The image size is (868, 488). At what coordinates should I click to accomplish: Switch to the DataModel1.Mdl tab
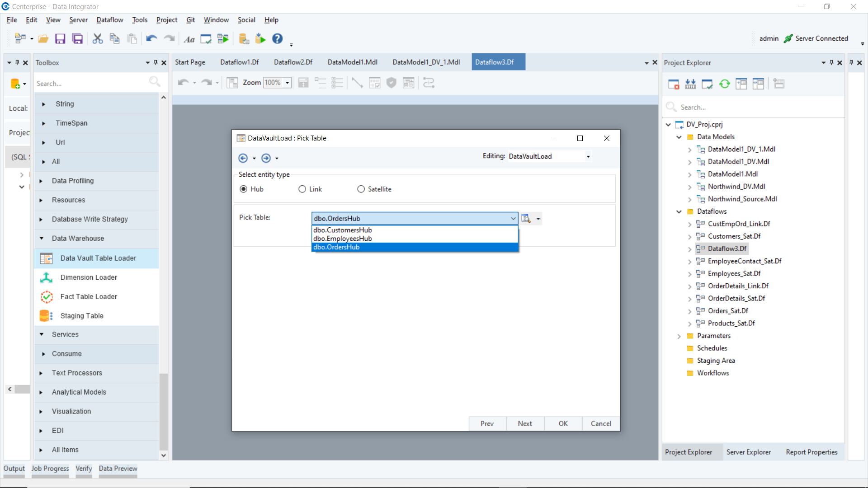point(352,62)
